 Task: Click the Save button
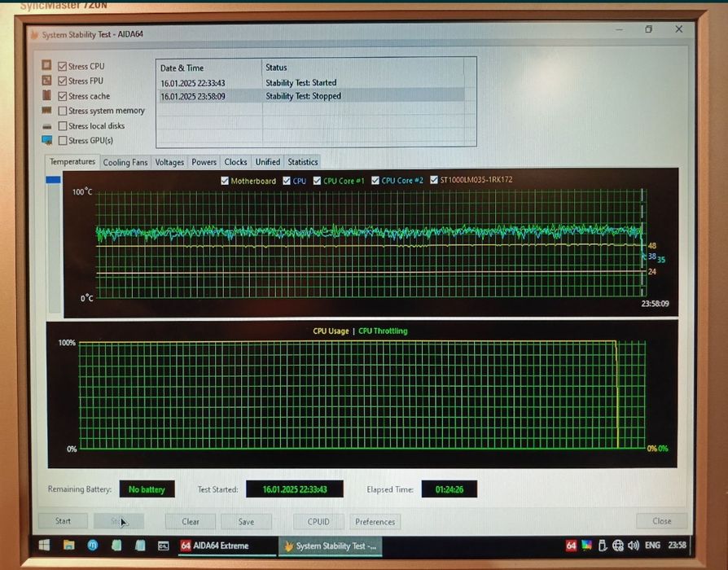[246, 522]
